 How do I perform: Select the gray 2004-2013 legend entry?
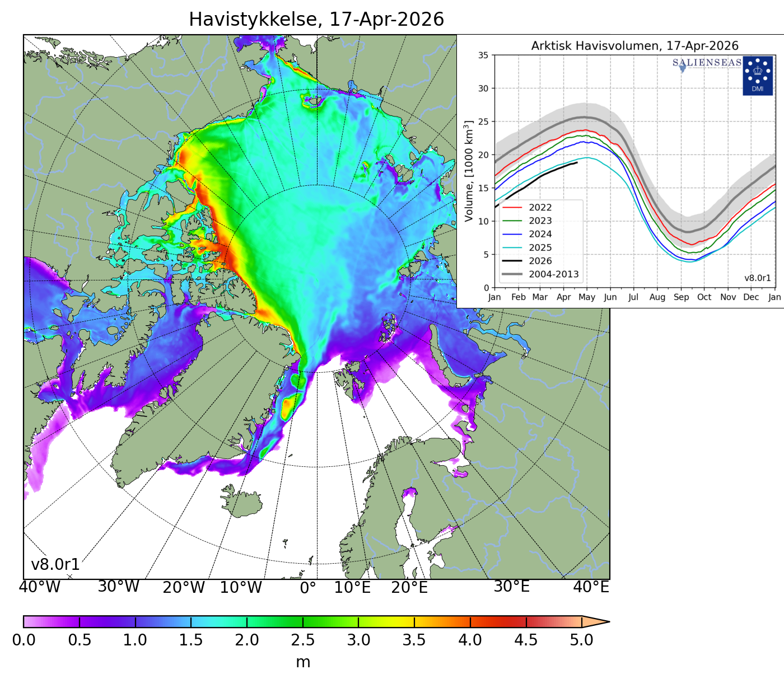point(541,274)
